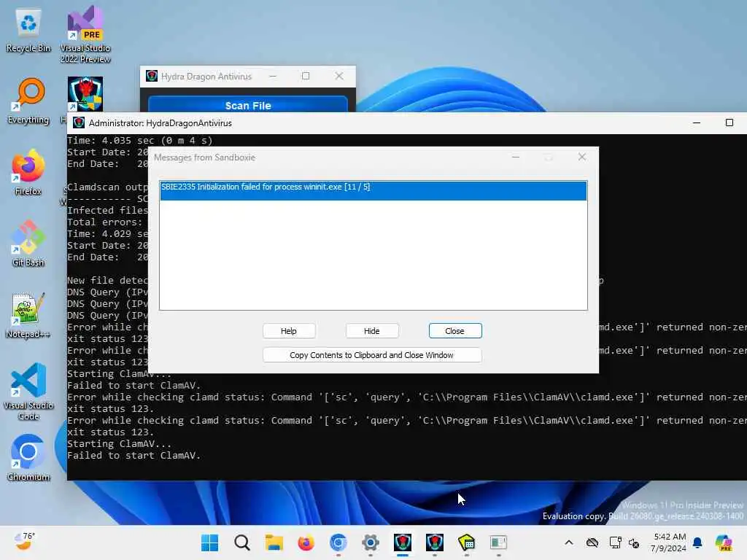Screen dimensions: 747x560
Task: Click the volume muted tray icon
Action: (x=634, y=542)
